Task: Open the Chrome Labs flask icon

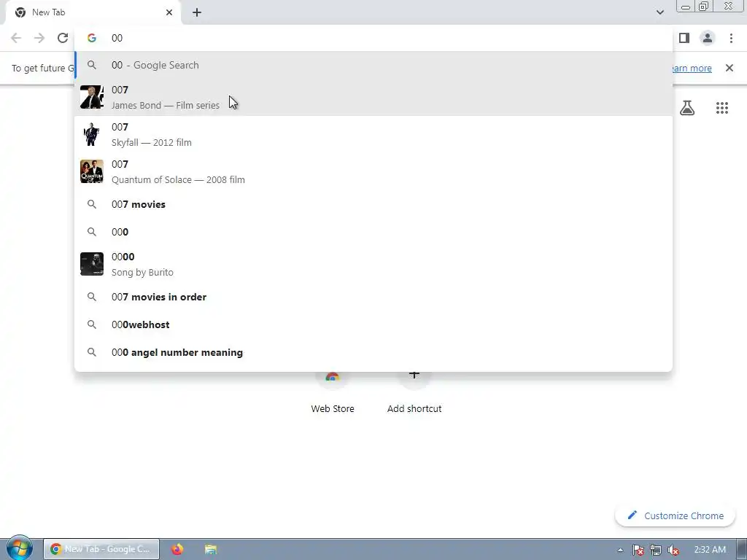Action: (x=687, y=108)
